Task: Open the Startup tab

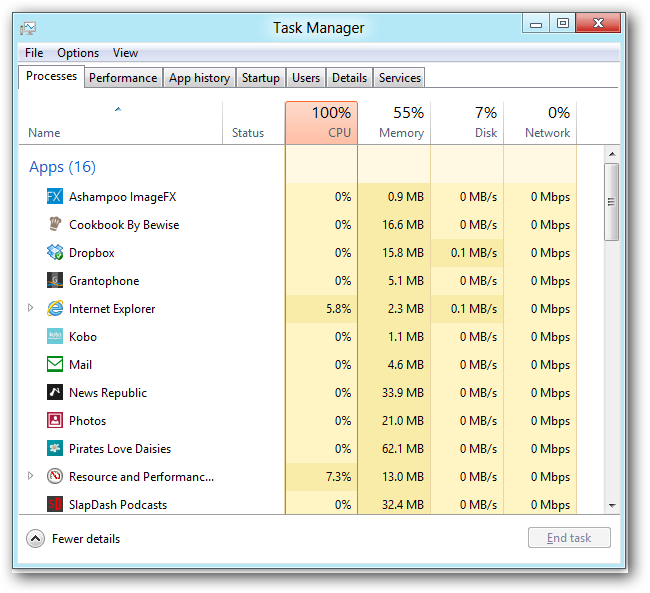Action: tap(261, 78)
